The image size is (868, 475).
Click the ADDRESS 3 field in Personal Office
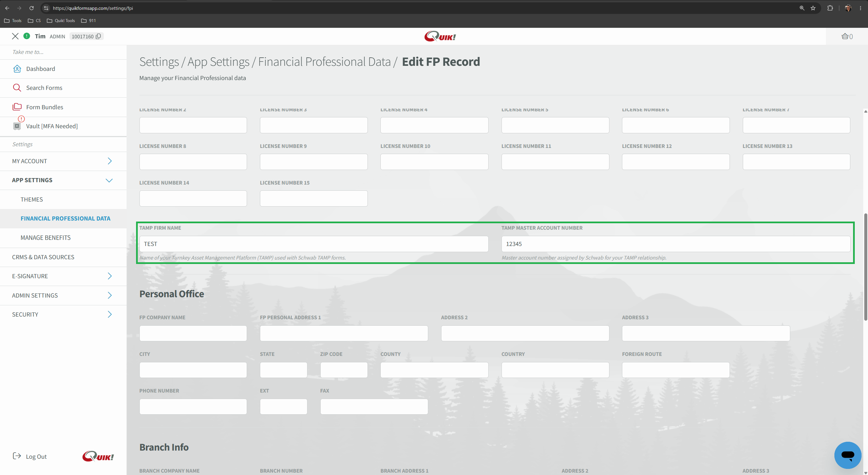coord(706,334)
